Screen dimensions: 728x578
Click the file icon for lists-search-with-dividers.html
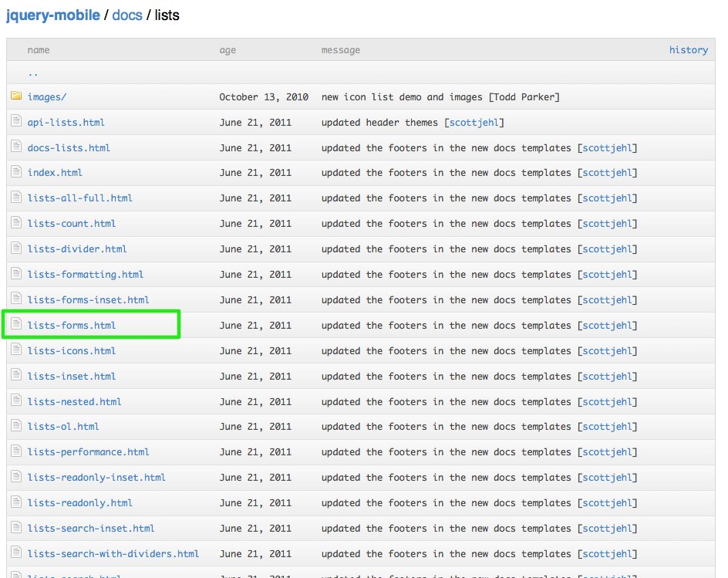click(16, 553)
